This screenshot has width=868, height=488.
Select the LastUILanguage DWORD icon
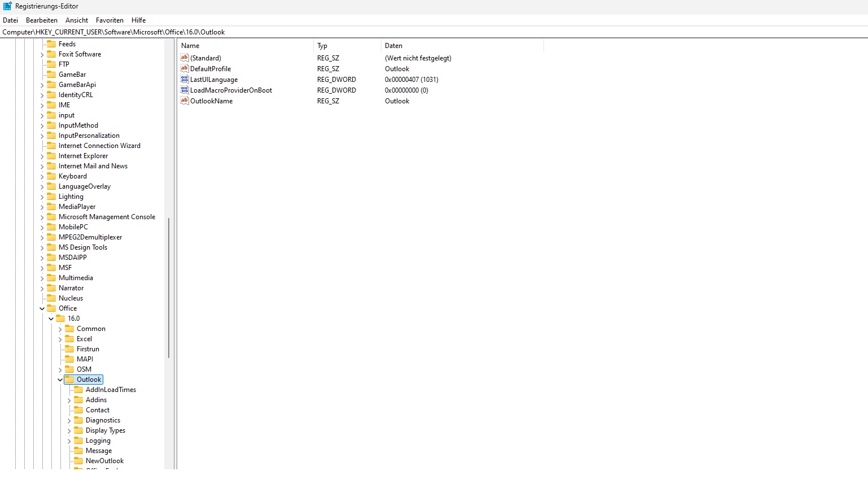pyautogui.click(x=184, y=79)
